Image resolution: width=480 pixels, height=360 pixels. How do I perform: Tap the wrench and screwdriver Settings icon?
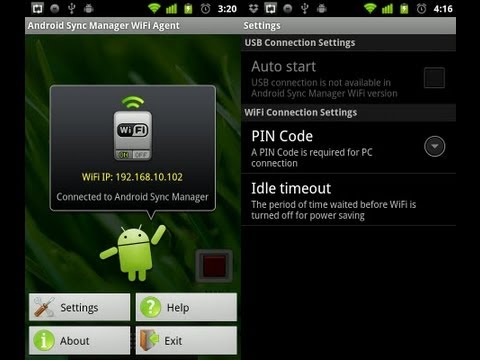click(44, 307)
